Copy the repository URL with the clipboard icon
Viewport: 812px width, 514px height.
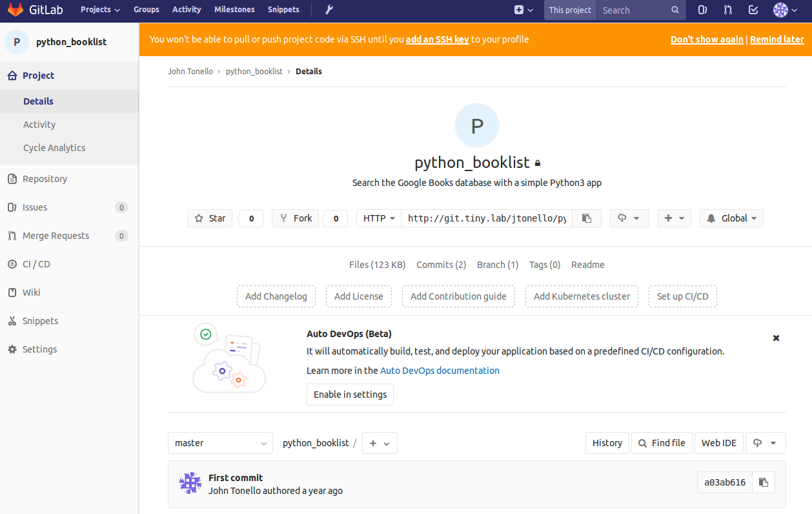586,218
